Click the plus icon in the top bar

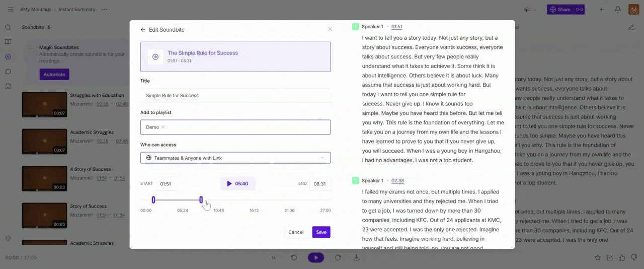pyautogui.click(x=602, y=10)
